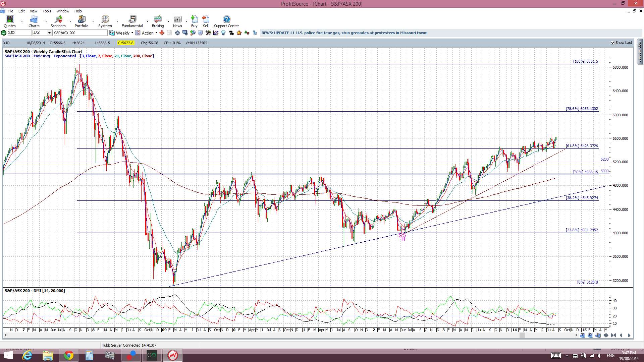The height and width of the screenshot is (362, 644).
Task: Expand the Quotes dropdown arrow
Action: click(x=22, y=21)
